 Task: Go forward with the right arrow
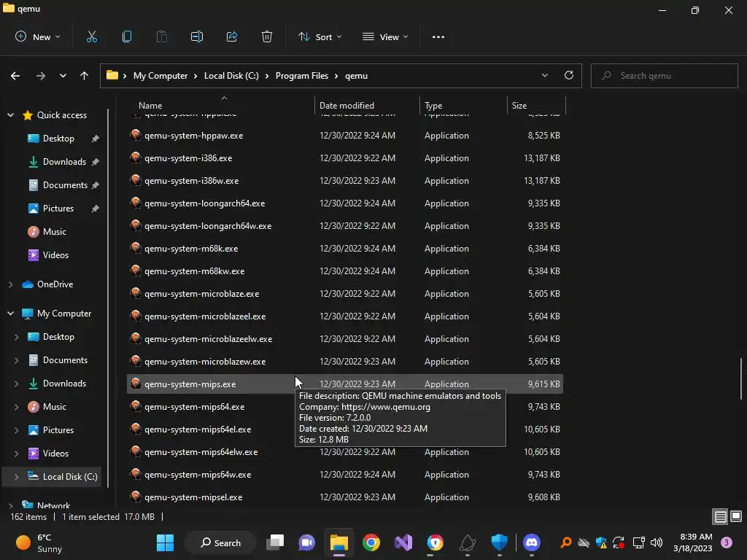pos(41,76)
